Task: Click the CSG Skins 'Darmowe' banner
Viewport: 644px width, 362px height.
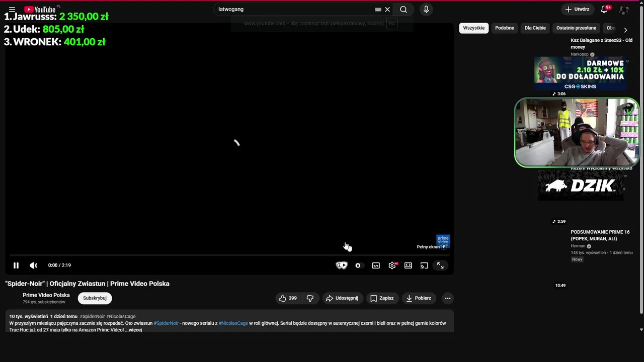Action: click(580, 73)
